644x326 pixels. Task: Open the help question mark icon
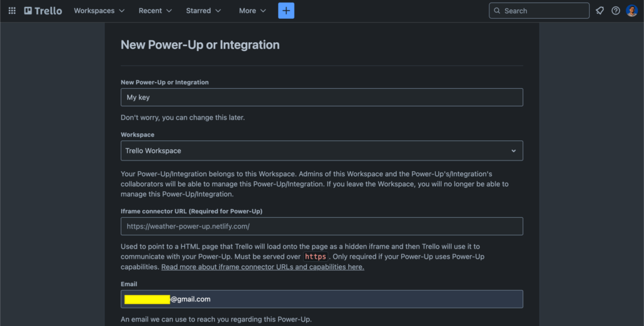tap(616, 11)
